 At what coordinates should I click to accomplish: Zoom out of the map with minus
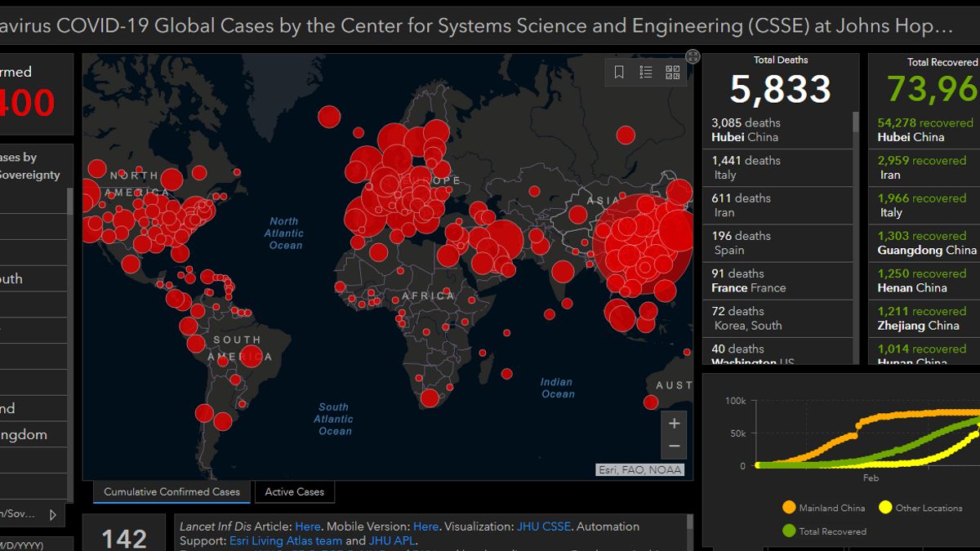tap(674, 446)
